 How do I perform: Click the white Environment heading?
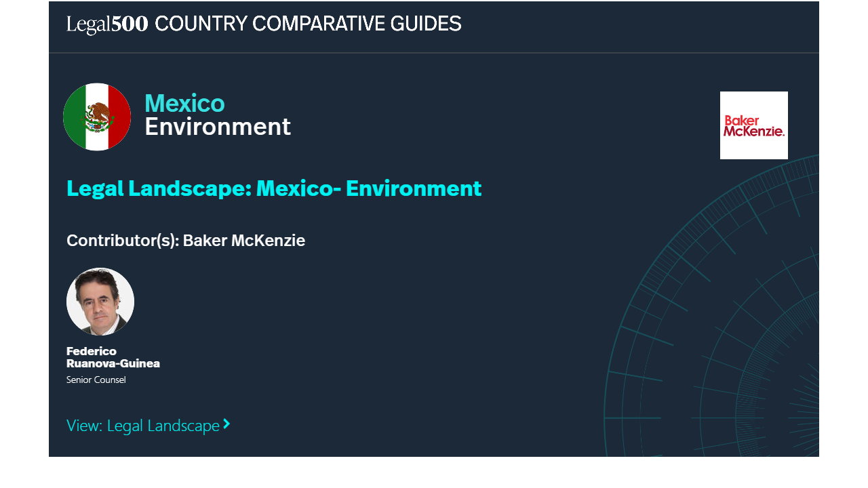218,127
